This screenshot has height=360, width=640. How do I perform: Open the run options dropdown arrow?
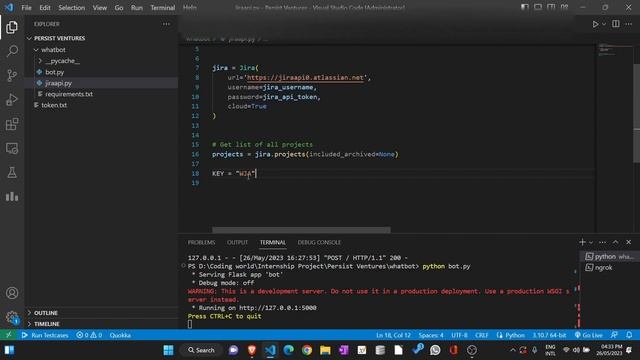(604, 24)
